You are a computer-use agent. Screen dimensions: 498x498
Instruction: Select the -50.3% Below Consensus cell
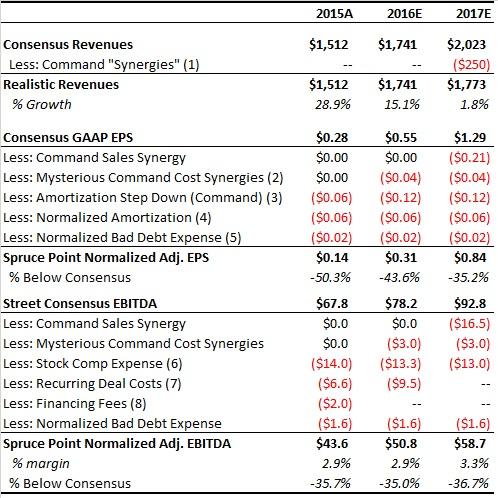tap(330, 277)
